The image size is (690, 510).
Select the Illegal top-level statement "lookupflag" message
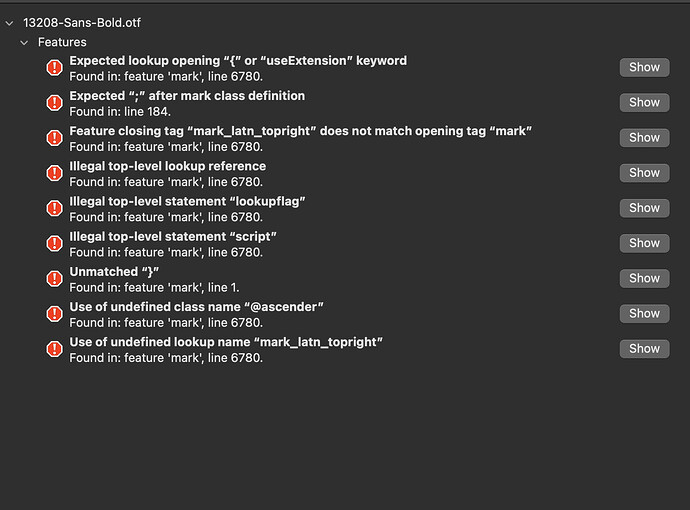point(187,201)
